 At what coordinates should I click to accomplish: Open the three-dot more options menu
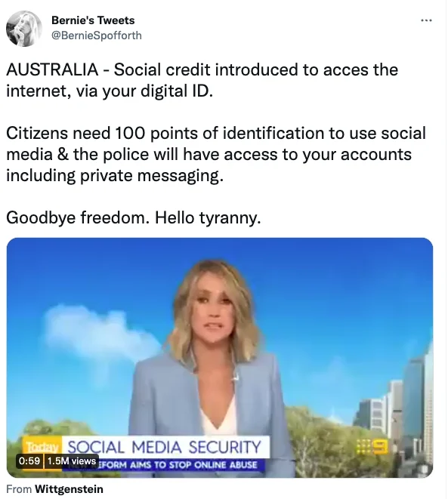[426, 20]
